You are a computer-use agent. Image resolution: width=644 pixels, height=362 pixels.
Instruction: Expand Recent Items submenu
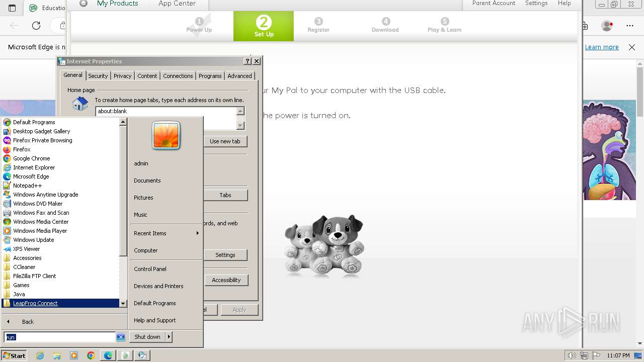(166, 233)
